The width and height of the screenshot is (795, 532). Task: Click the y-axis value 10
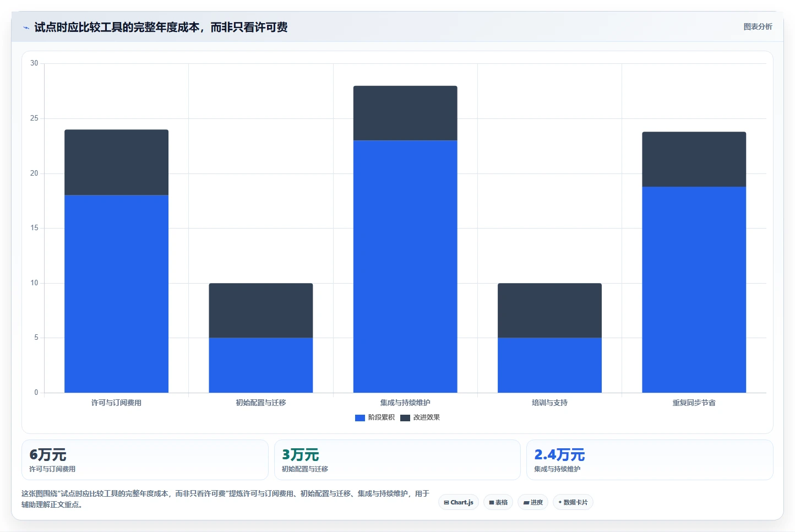(34, 283)
